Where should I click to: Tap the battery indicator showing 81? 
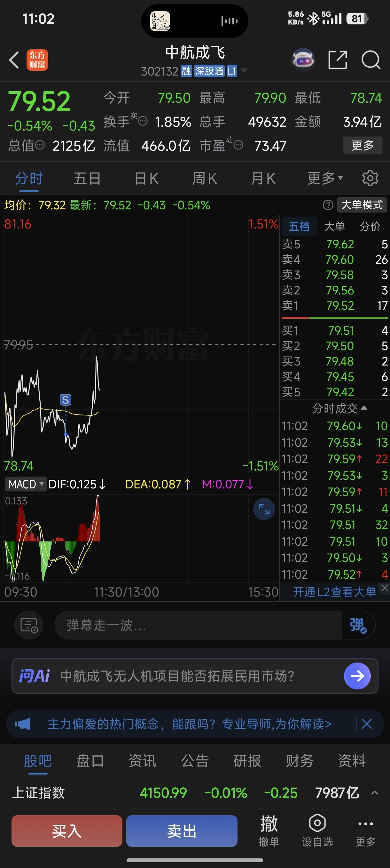tap(358, 19)
